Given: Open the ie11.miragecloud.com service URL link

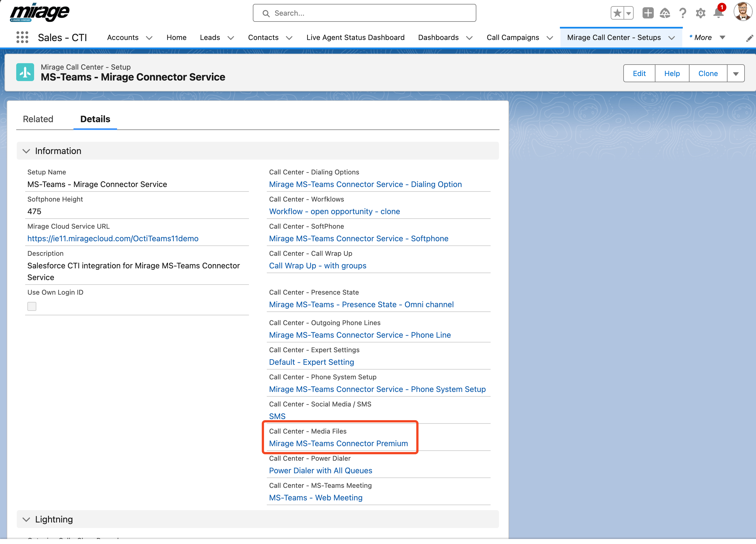Looking at the screenshot, I should pyautogui.click(x=113, y=238).
